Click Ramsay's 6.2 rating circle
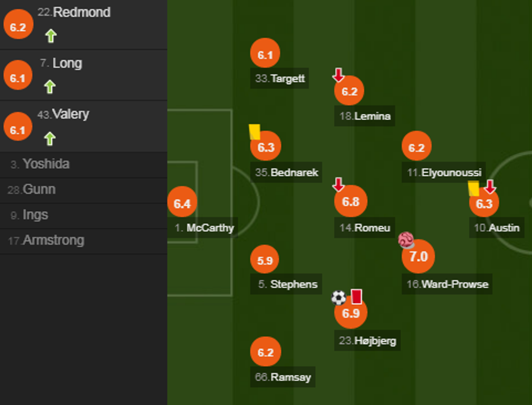Screen dimensions: 532x405 265,353
